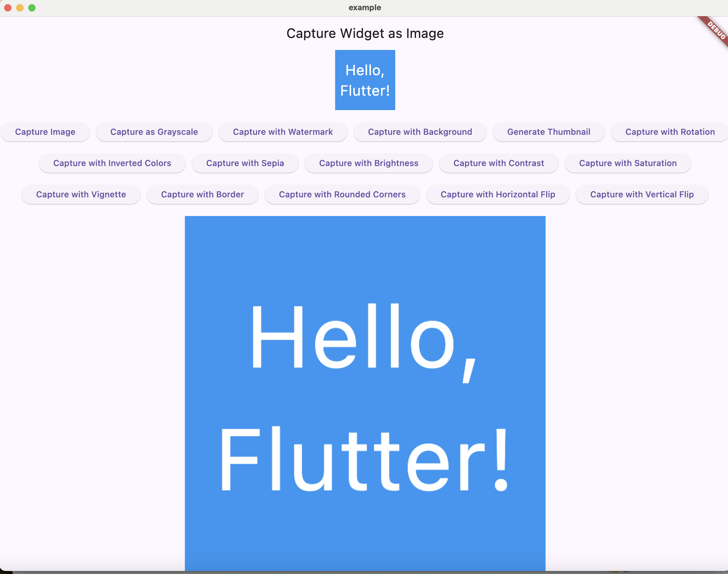Select Capture with Contrast button
The image size is (728, 574).
pos(498,163)
